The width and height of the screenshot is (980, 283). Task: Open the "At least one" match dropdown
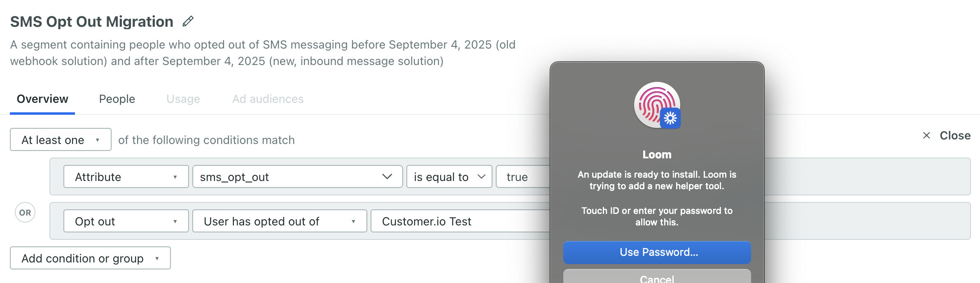click(x=60, y=139)
